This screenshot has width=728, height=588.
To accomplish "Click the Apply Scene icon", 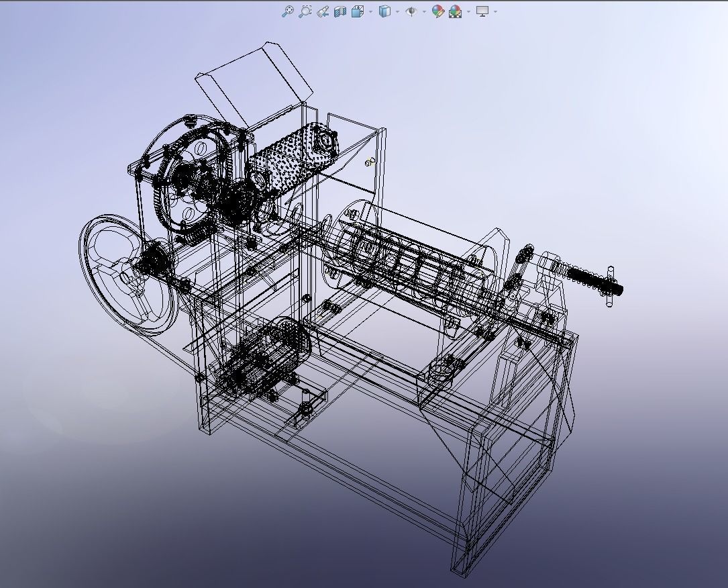I will (456, 11).
